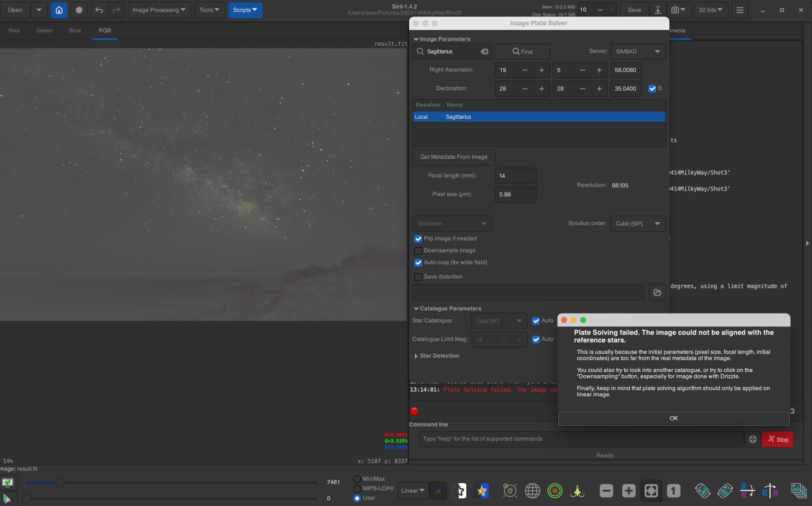812x506 pixels.
Task: Click the zoom-to-fit icon
Action: 651,490
